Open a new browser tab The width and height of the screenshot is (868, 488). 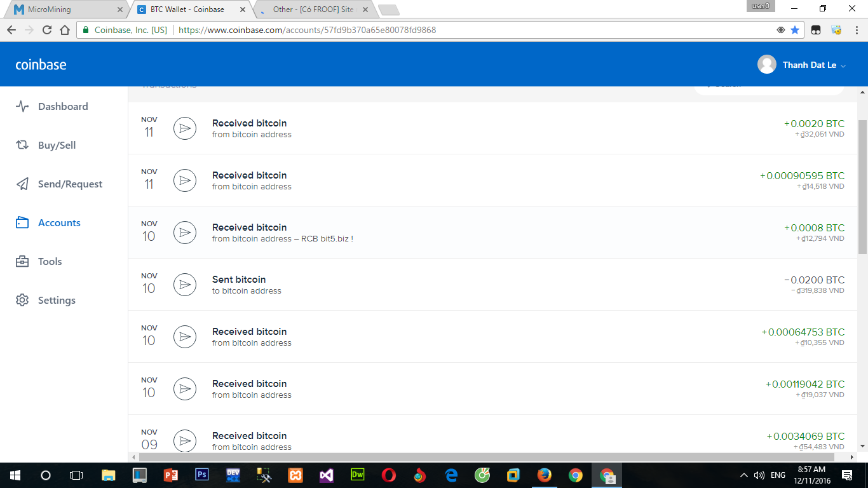pyautogui.click(x=388, y=10)
